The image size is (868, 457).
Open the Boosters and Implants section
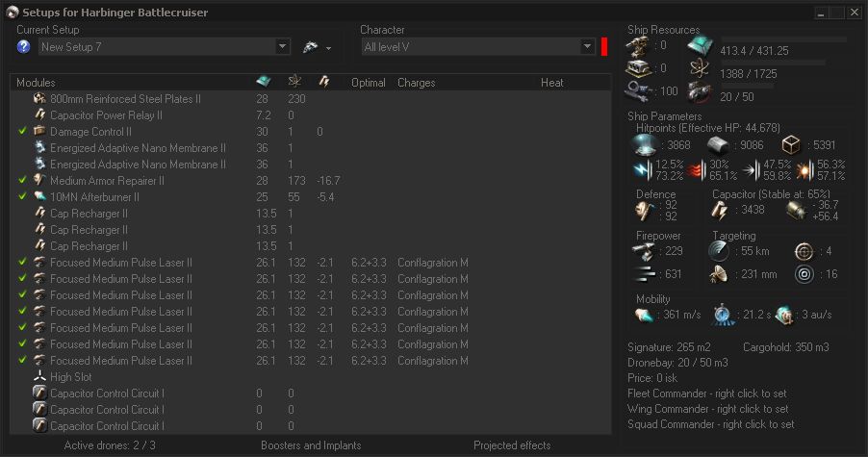click(x=311, y=445)
